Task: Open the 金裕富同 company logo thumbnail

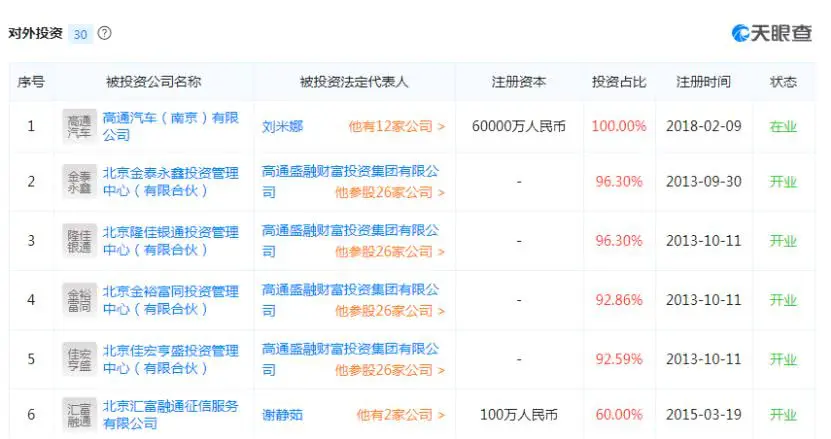Action: point(79,300)
